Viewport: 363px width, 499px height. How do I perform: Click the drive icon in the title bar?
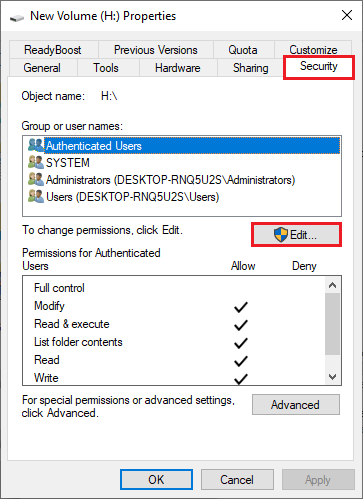[x=17, y=17]
